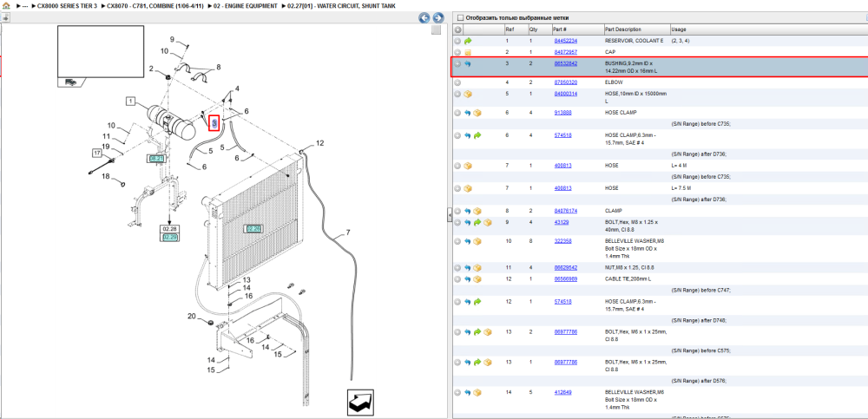868x419 pixels.
Task: Click the blue arrow icon for part 86532842
Action: (468, 63)
